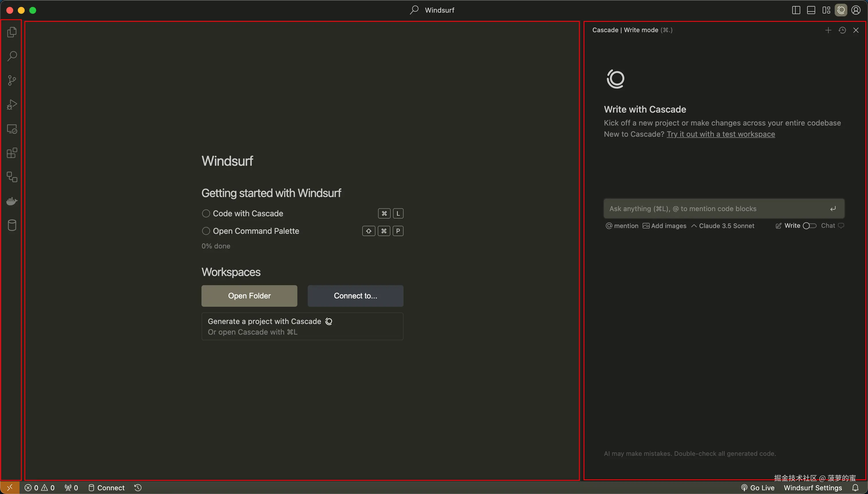Start new Cascade conversation plus icon

[x=828, y=30]
